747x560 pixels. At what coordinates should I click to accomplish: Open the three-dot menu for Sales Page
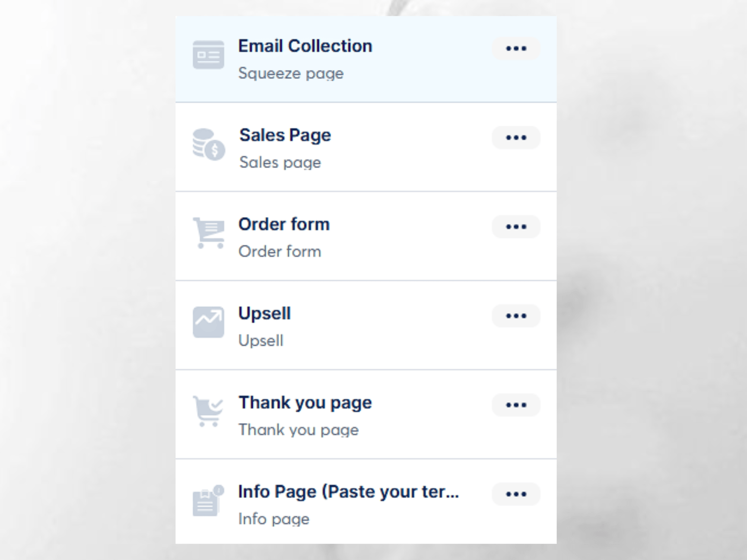pos(516,137)
